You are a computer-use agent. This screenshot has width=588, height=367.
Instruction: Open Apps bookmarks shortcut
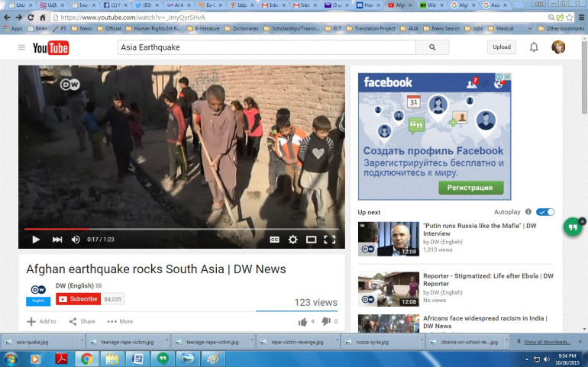tap(13, 28)
